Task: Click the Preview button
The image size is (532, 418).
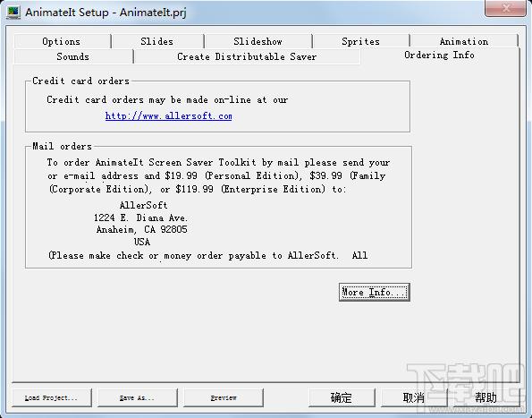Action: [224, 397]
